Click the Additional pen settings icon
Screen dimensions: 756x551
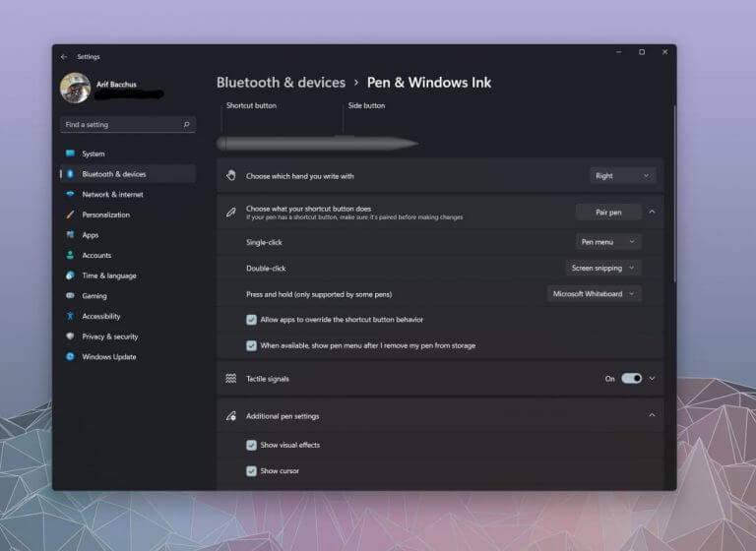pos(231,415)
